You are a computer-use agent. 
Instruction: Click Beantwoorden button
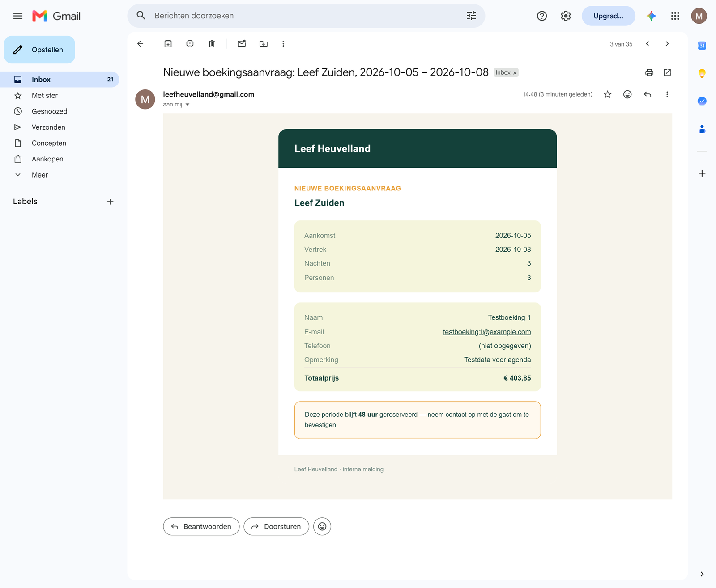click(x=201, y=527)
